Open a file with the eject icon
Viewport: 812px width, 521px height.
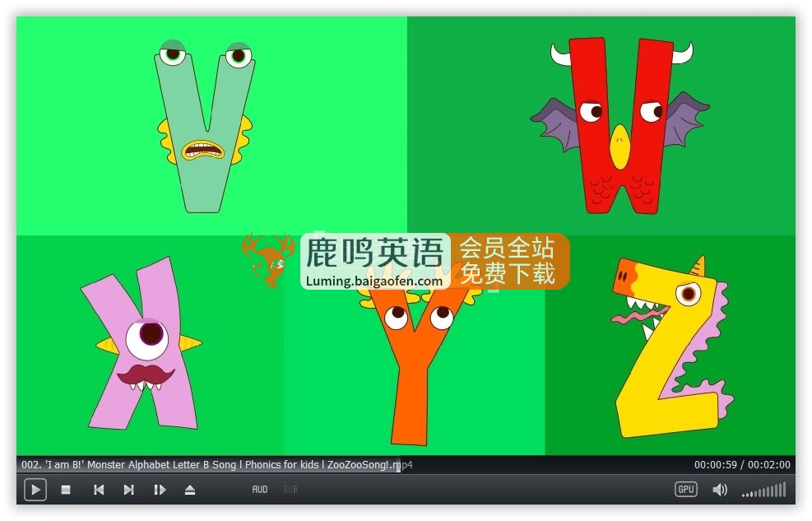point(190,490)
